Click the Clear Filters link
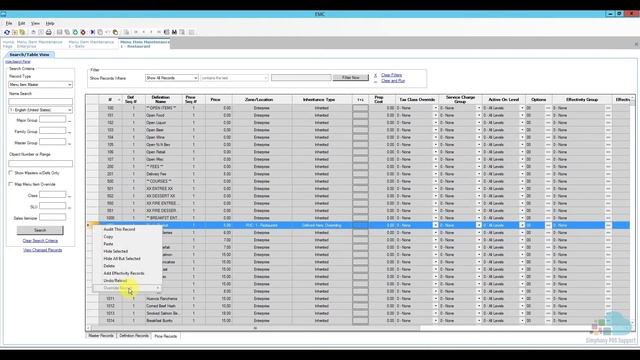Image resolution: width=640 pixels, height=360 pixels. 391,75
